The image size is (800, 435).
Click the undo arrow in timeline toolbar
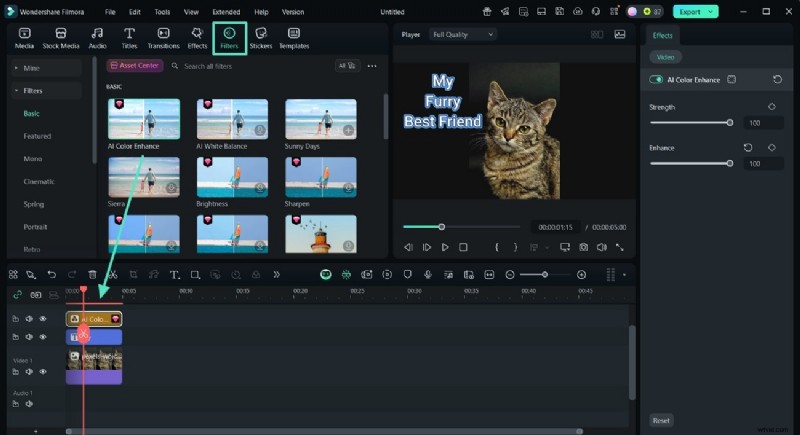[52, 274]
